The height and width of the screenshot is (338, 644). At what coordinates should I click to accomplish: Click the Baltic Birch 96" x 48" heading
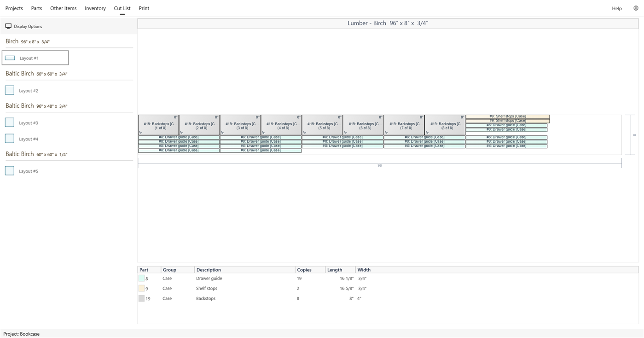coord(36,106)
